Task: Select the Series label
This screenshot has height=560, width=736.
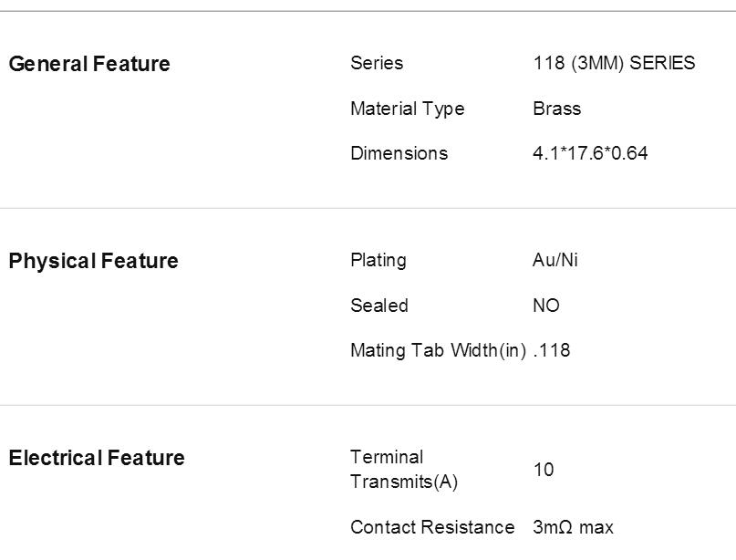Action: [377, 63]
